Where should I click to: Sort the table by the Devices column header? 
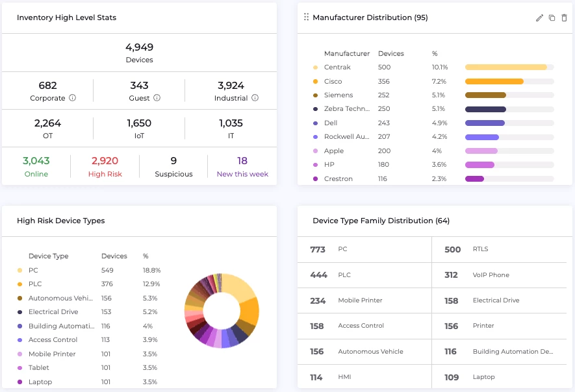point(390,53)
